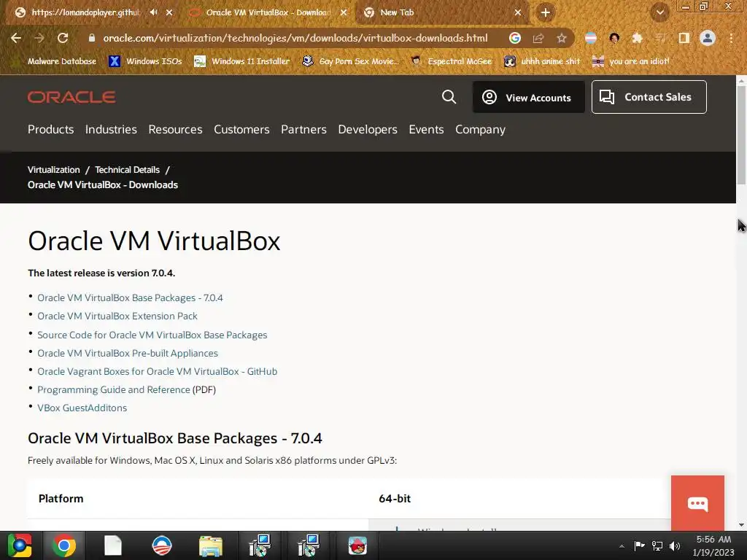Open the Windows ISOs bookmark
747x560 pixels.
click(145, 61)
